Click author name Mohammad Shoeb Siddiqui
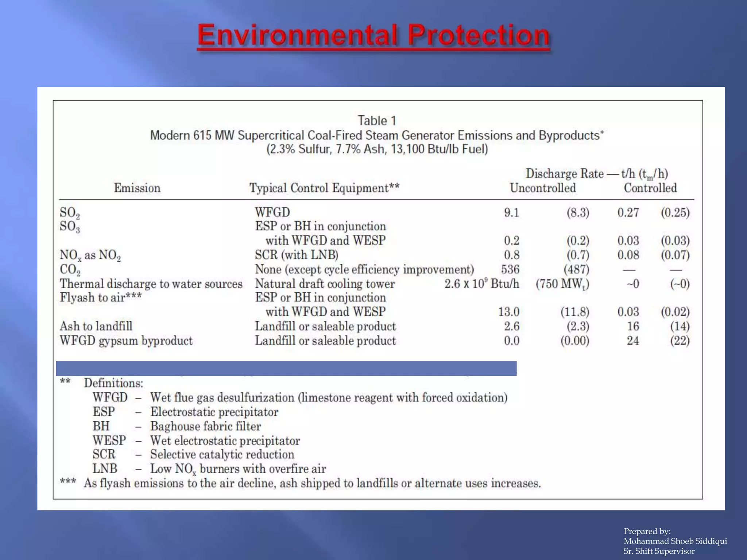 pos(675,541)
